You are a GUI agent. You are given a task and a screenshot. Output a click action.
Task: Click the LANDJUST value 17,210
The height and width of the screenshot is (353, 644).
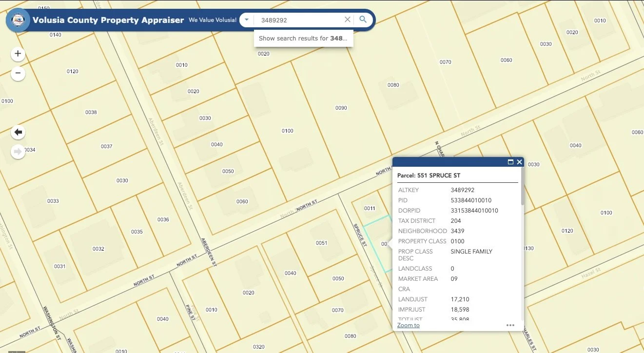(460, 299)
